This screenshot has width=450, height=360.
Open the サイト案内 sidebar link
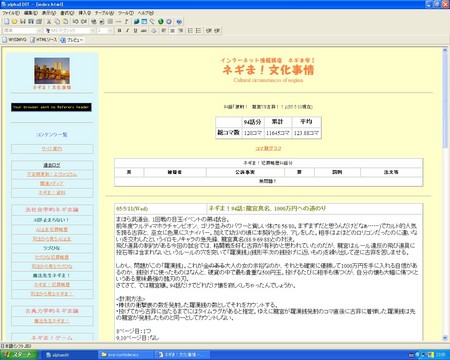coord(52,149)
